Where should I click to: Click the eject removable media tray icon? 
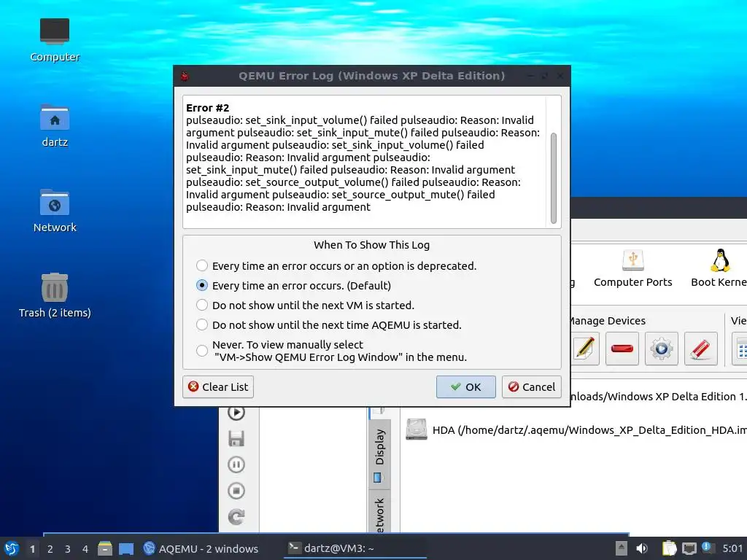(621, 548)
